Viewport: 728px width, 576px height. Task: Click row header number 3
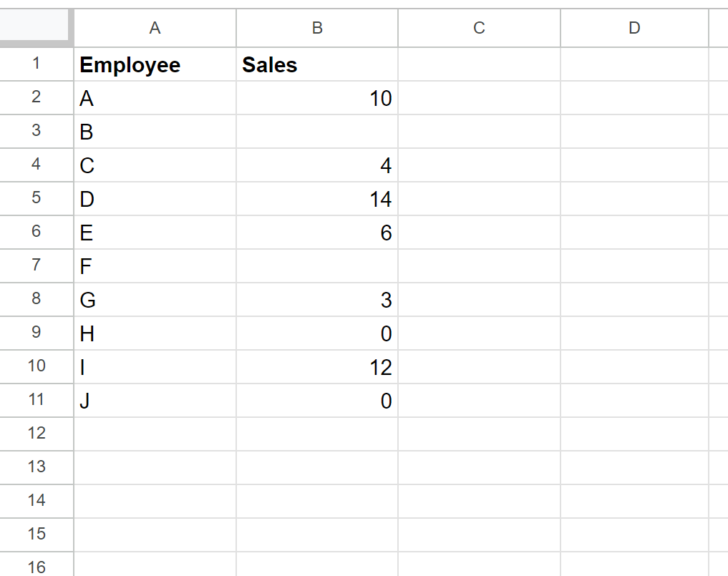(x=37, y=132)
